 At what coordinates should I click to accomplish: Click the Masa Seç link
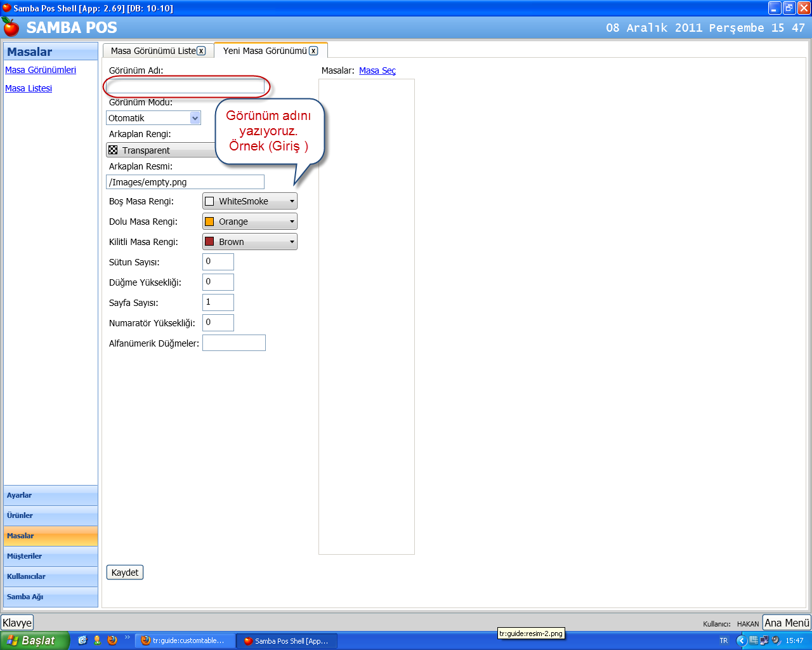[377, 70]
